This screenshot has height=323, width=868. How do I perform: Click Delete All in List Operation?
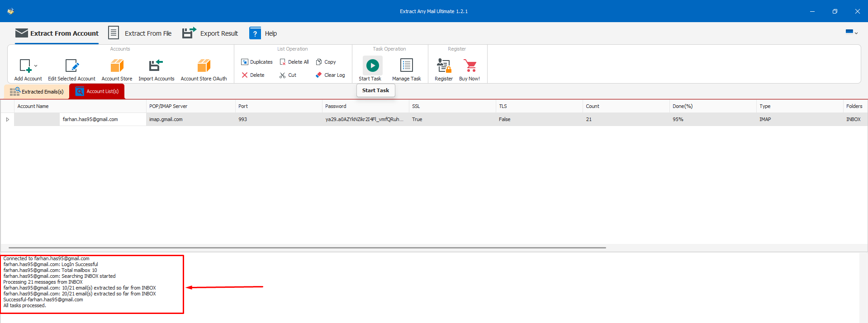click(x=294, y=62)
